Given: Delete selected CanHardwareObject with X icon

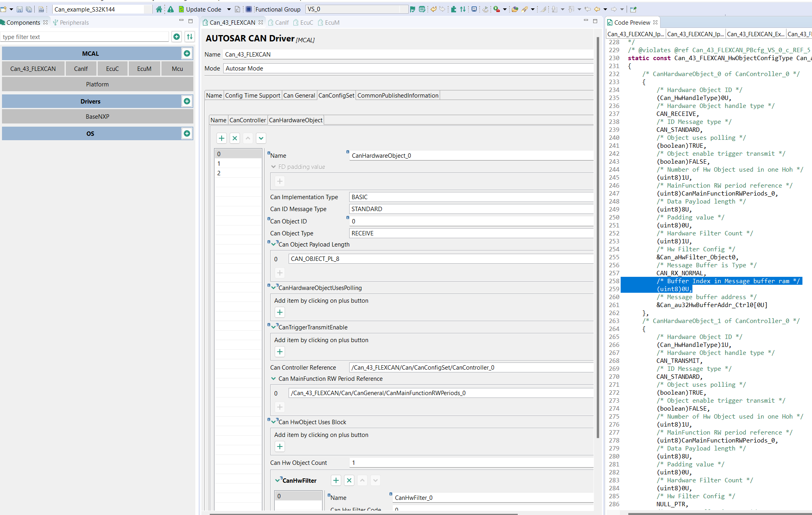Looking at the screenshot, I should click(235, 138).
